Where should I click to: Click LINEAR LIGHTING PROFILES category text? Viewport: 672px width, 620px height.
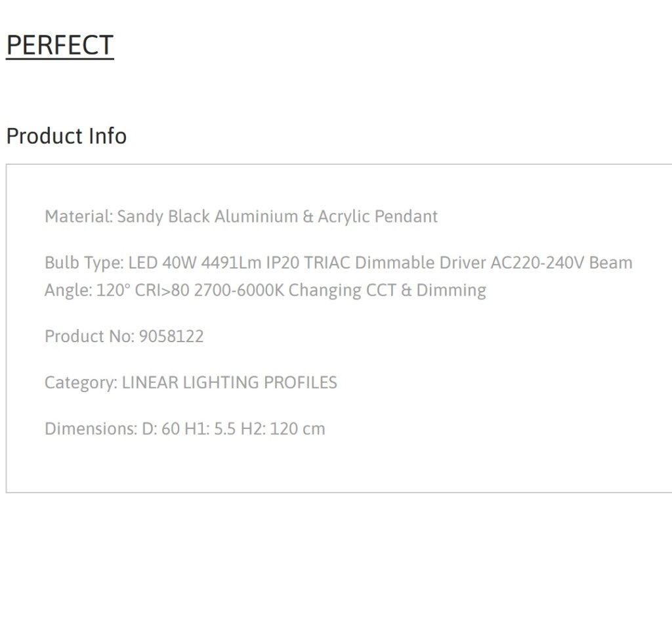point(229,382)
